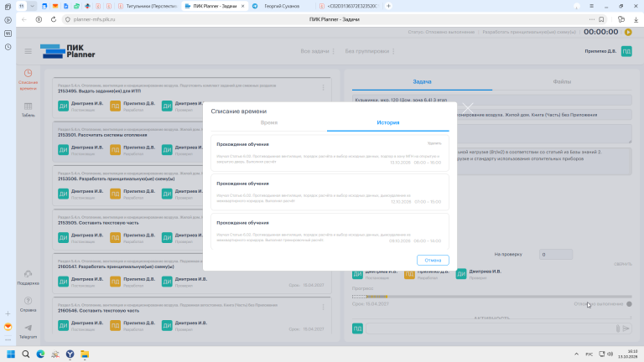Open Табель in the sidebar
Image resolution: width=644 pixels, height=362 pixels.
point(28,110)
